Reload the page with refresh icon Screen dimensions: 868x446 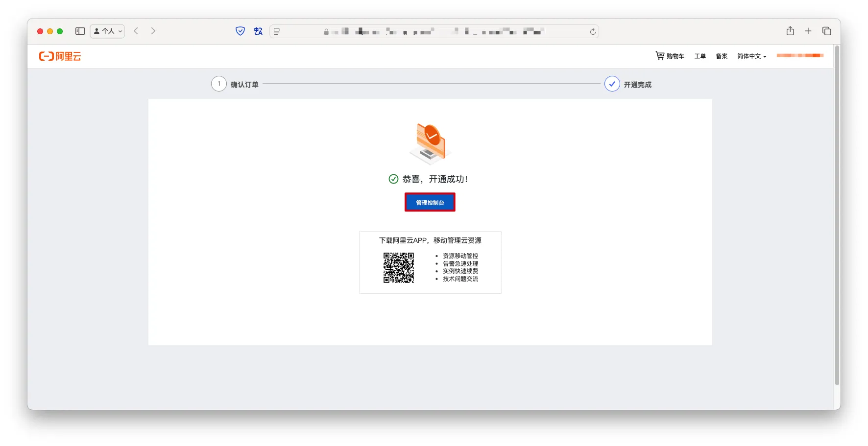593,32
